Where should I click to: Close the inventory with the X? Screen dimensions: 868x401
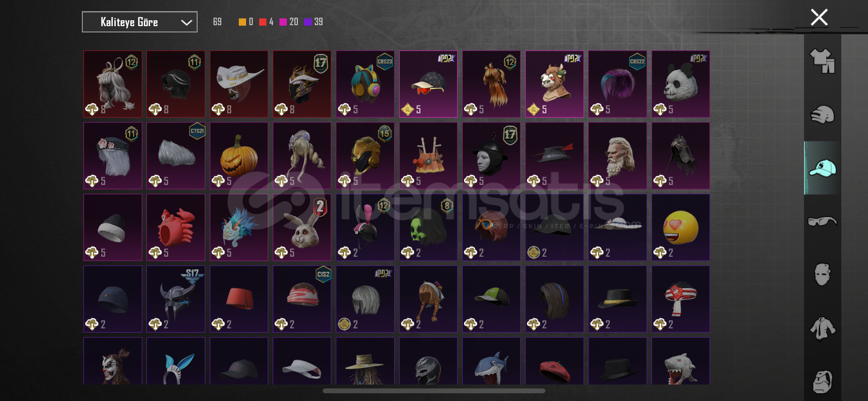coord(819,17)
